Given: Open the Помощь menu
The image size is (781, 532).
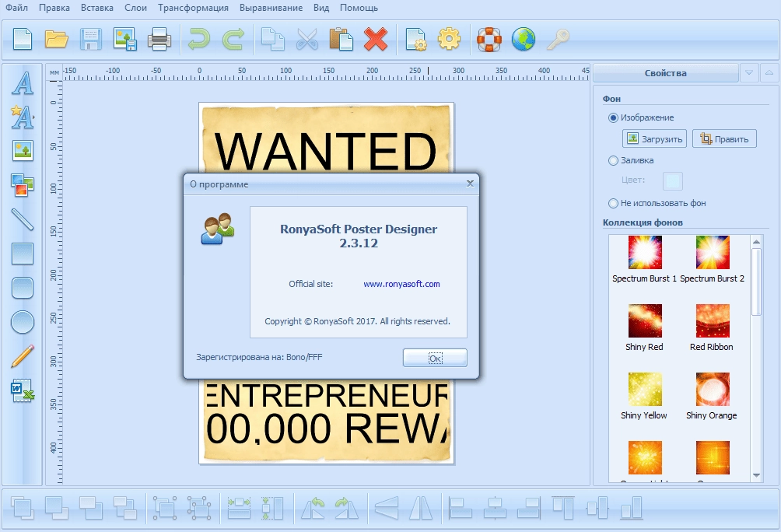Looking at the screenshot, I should (x=359, y=8).
